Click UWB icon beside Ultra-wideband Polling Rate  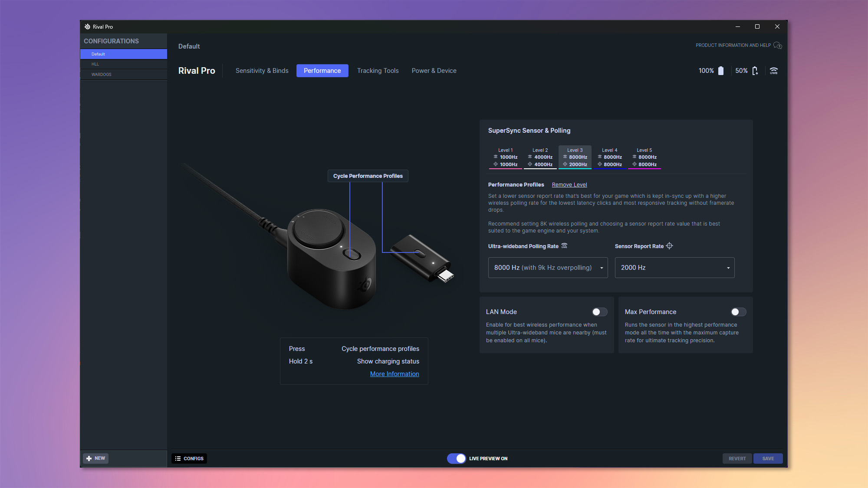pos(564,246)
